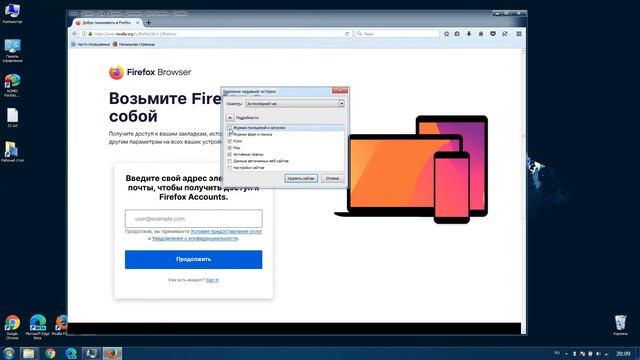The image size is (640, 360).
Task: Reload the page with the refresh icon
Action: (x=347, y=34)
